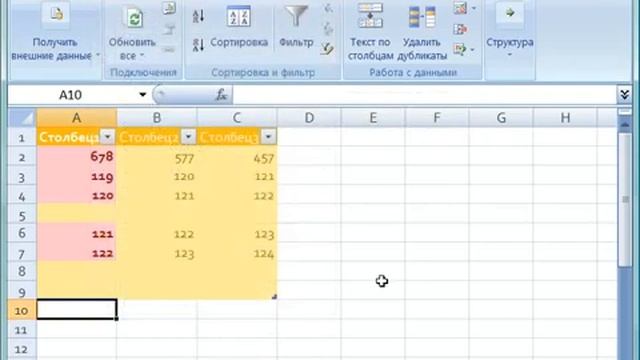Select row 12 header
Image resolution: width=640 pixels, height=360 pixels.
coord(22,349)
